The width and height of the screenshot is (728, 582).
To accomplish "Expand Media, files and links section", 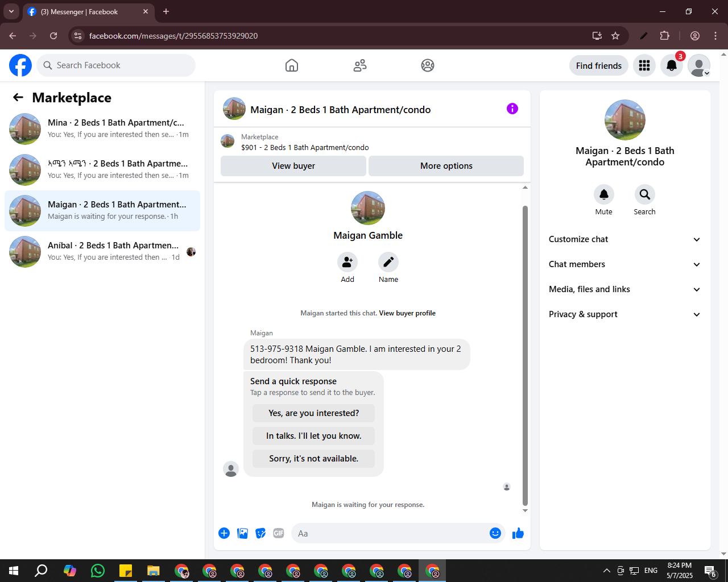I will (624, 289).
